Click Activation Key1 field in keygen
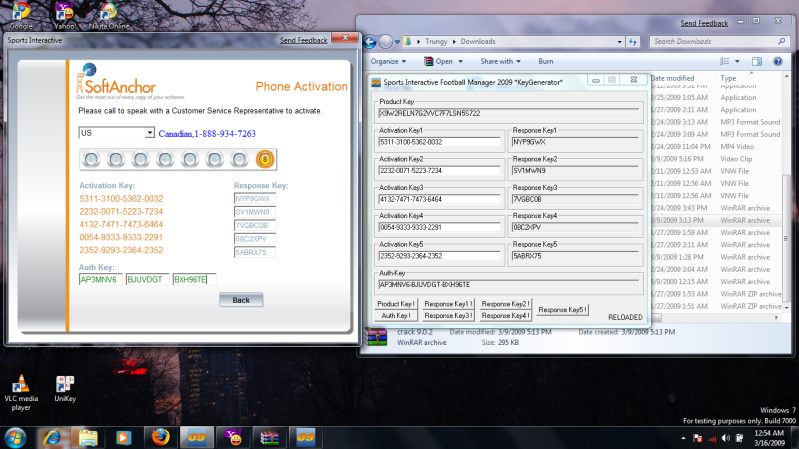This screenshot has width=799, height=449. click(439, 142)
